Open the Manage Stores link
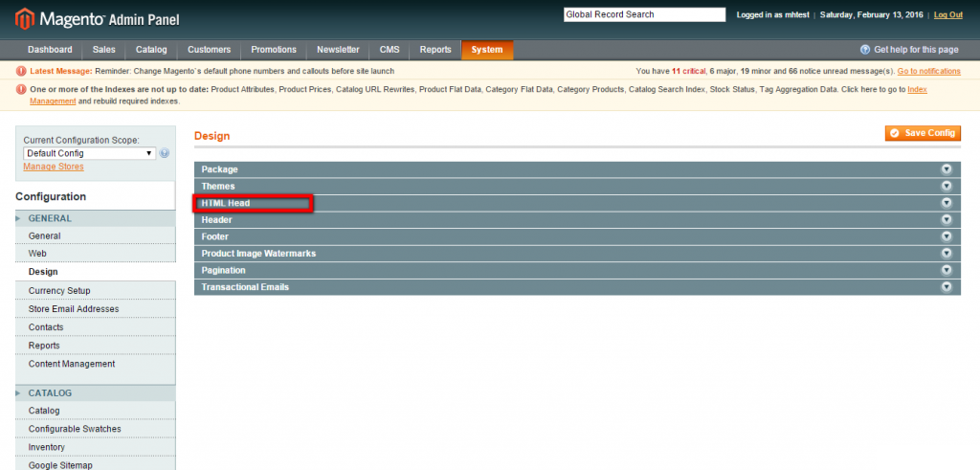The width and height of the screenshot is (980, 470). click(54, 167)
